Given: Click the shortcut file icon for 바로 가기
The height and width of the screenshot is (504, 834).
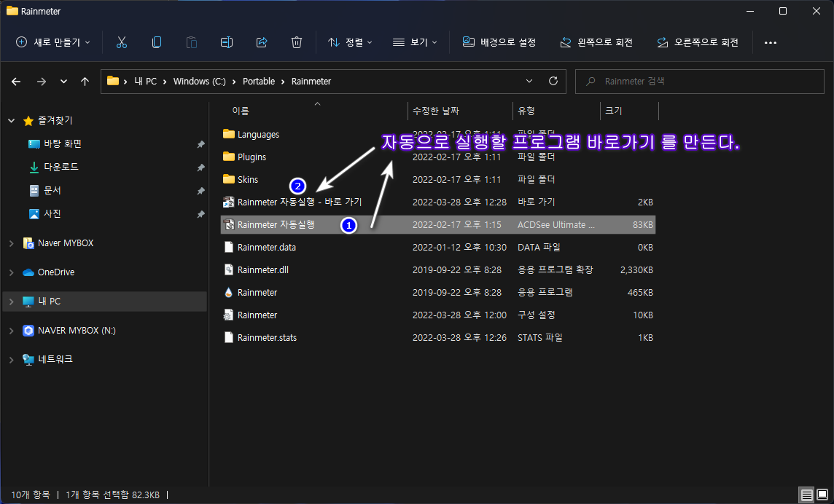Looking at the screenshot, I should coord(229,202).
